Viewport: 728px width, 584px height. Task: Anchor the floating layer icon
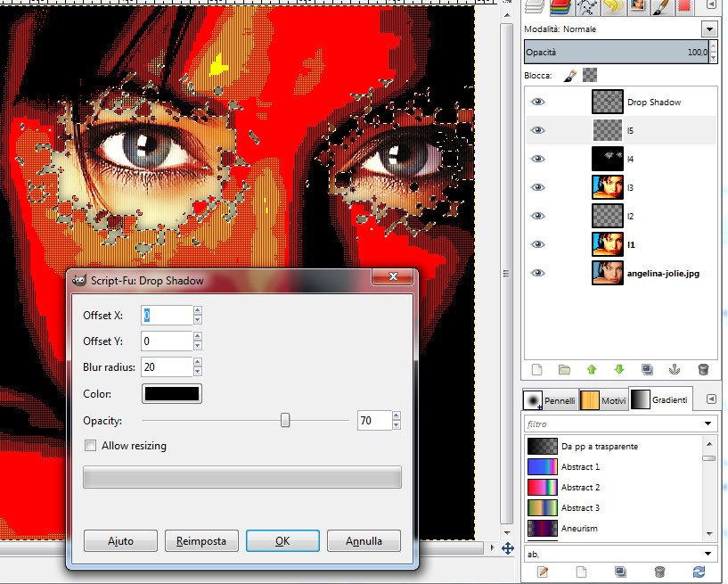(x=675, y=370)
